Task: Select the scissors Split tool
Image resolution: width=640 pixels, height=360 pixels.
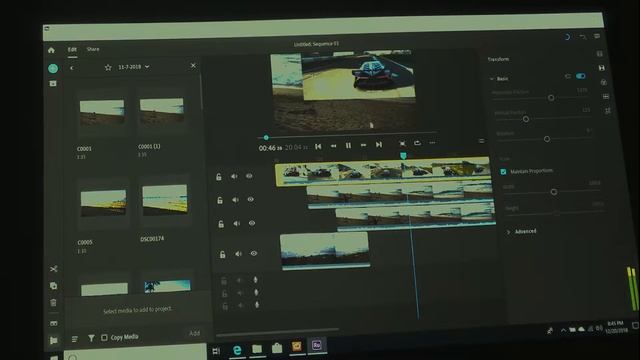Action: click(53, 269)
